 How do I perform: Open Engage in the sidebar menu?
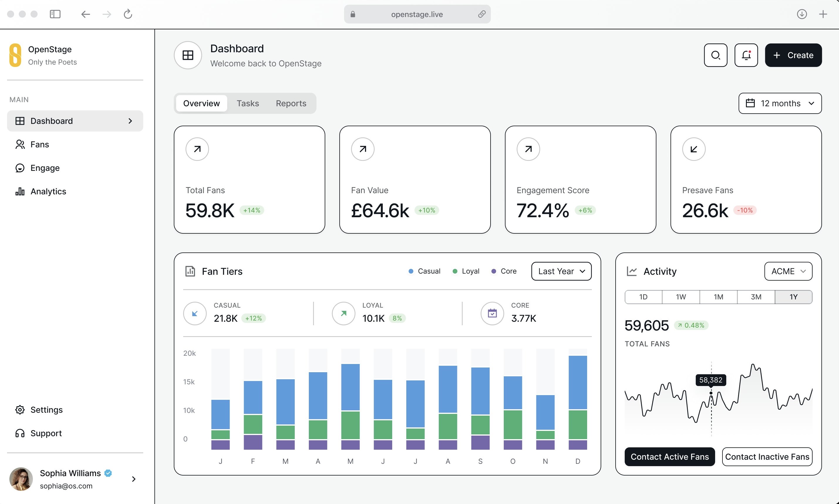[75, 168]
